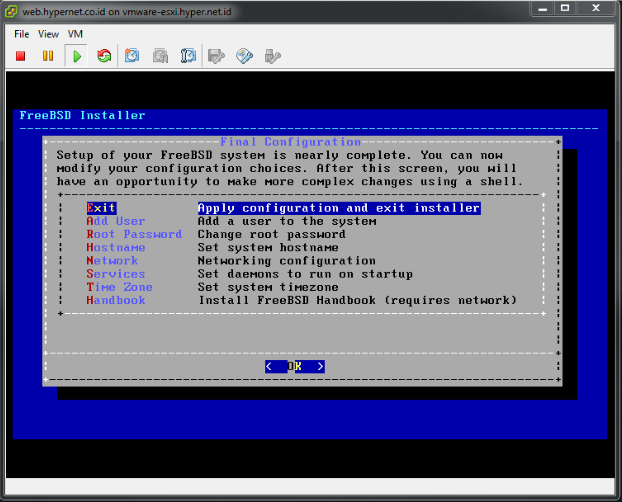Maximize the VMware console window
Viewport: 622px width, 502px height.
click(565, 8)
